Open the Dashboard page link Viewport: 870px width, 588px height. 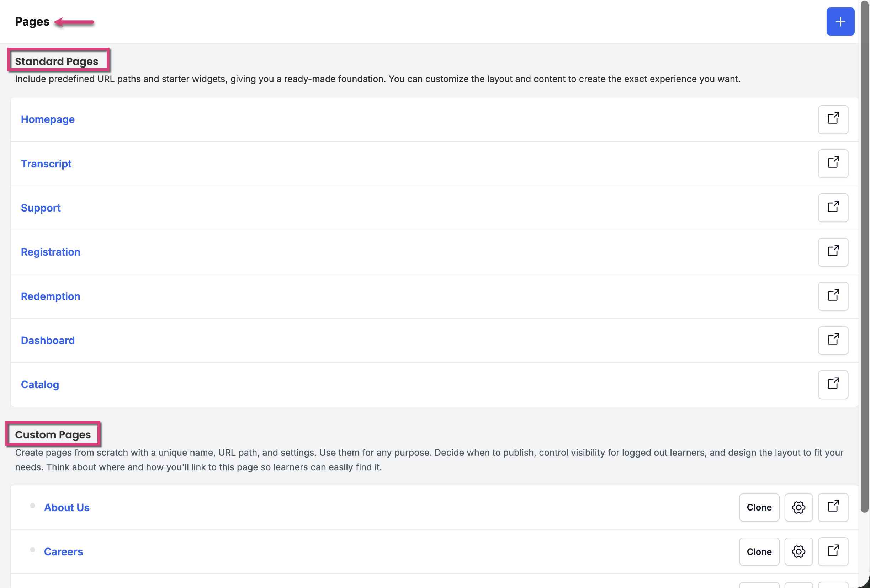pos(48,340)
